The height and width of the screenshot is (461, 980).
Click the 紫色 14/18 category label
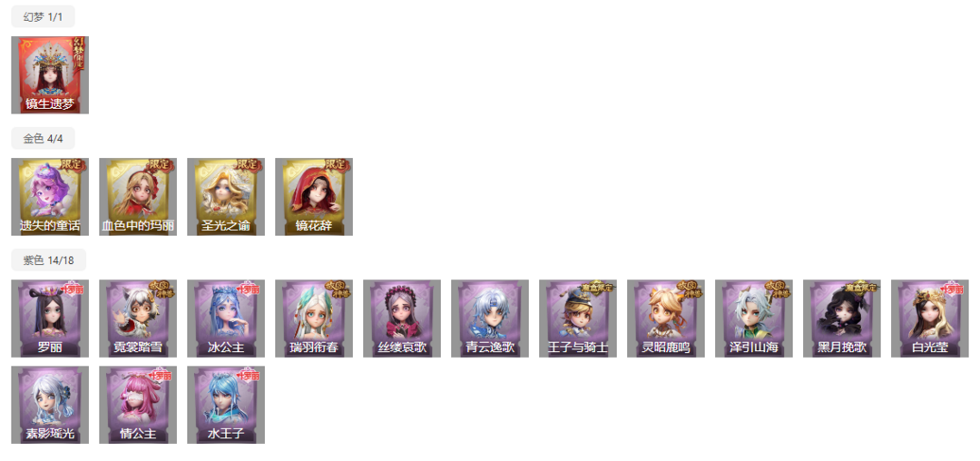click(48, 260)
